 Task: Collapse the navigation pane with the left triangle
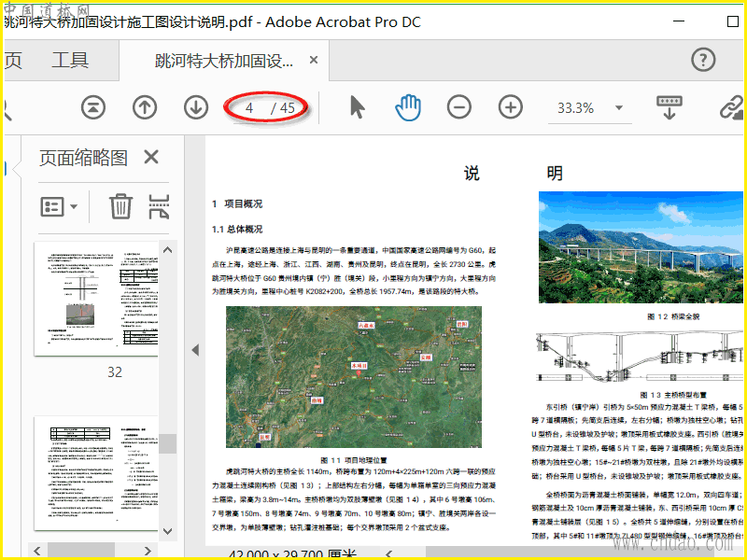tap(195, 350)
